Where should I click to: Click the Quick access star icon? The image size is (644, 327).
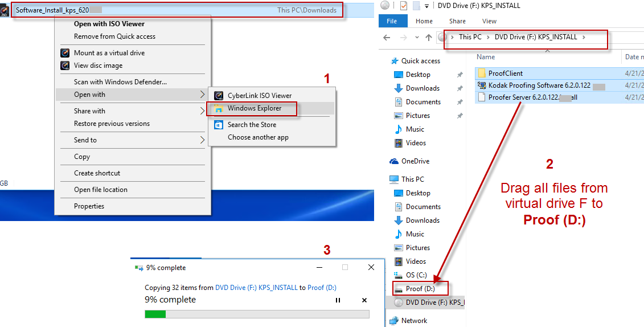tap(394, 61)
